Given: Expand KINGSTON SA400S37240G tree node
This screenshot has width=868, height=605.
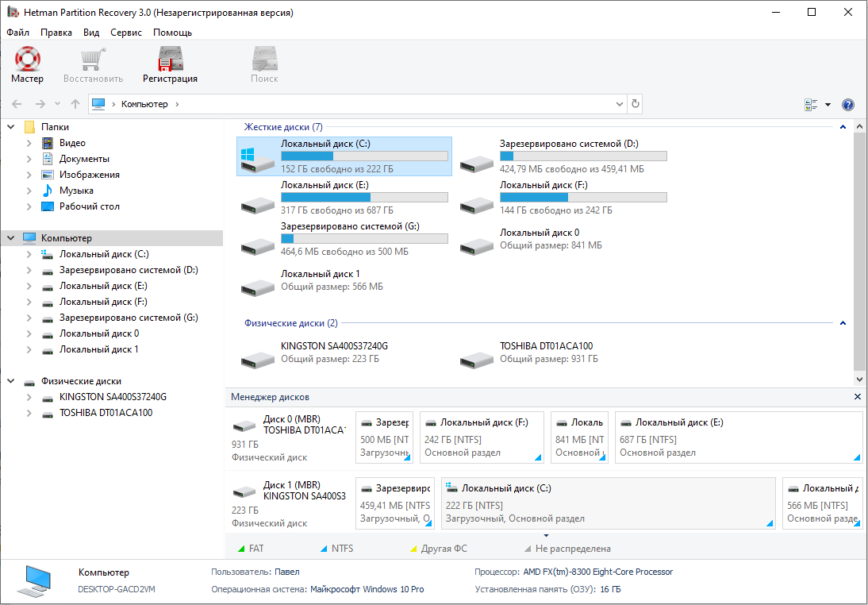Looking at the screenshot, I should (29, 397).
